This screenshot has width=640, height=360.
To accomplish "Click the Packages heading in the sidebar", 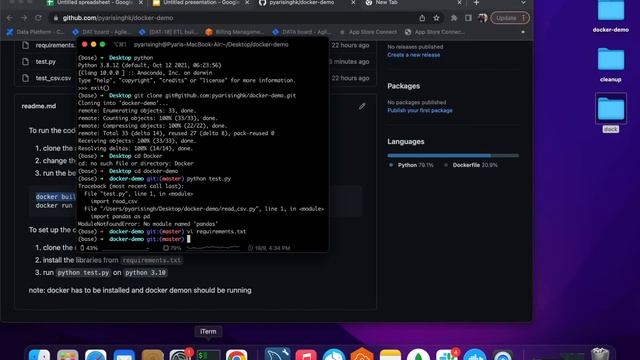I will point(403,86).
